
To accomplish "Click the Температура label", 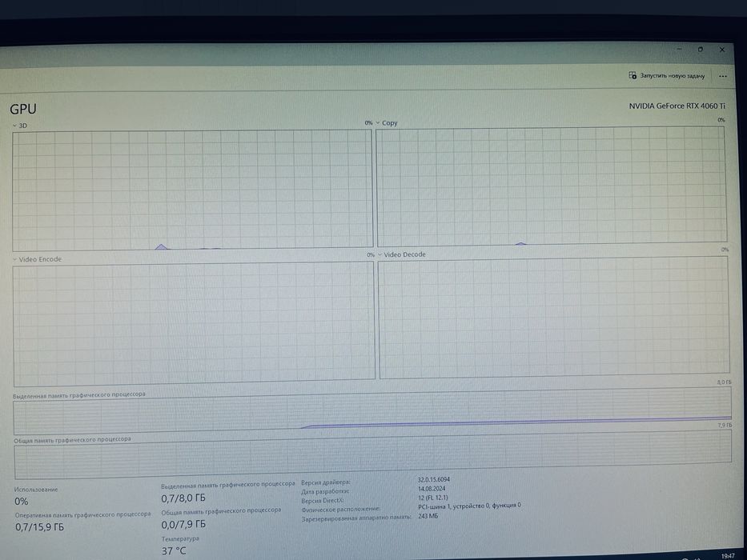I will [180, 538].
